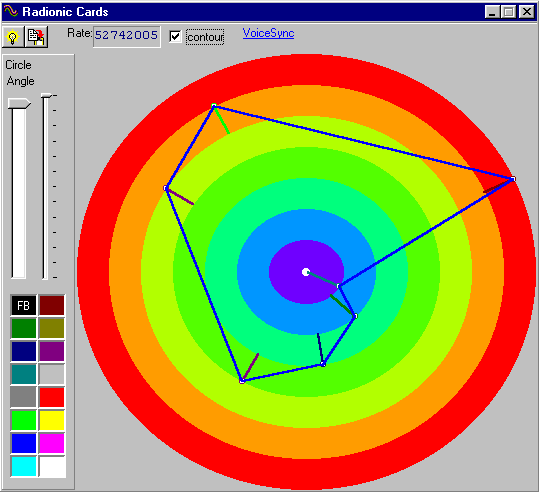The image size is (539, 492).
Task: Select the bright blue color swatch
Action: 23,443
